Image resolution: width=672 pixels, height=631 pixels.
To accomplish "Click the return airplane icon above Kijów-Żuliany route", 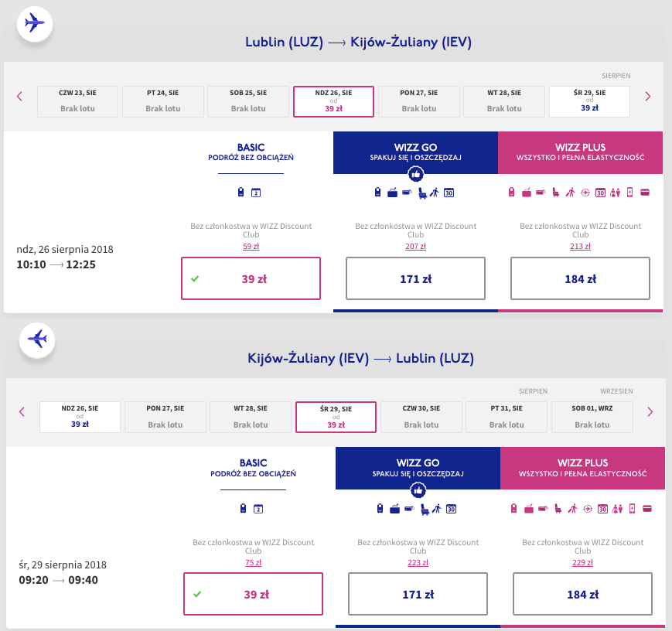I will [x=37, y=339].
